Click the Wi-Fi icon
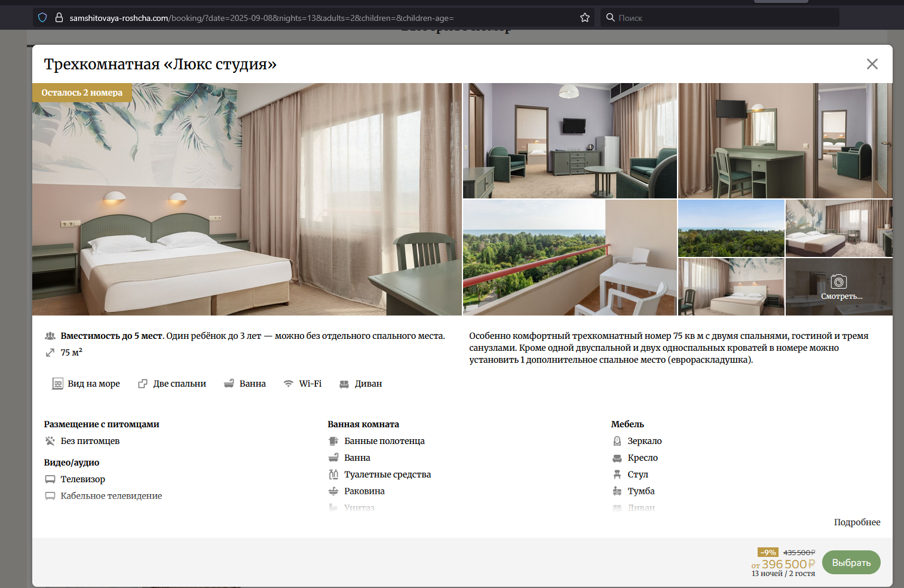 [x=289, y=384]
